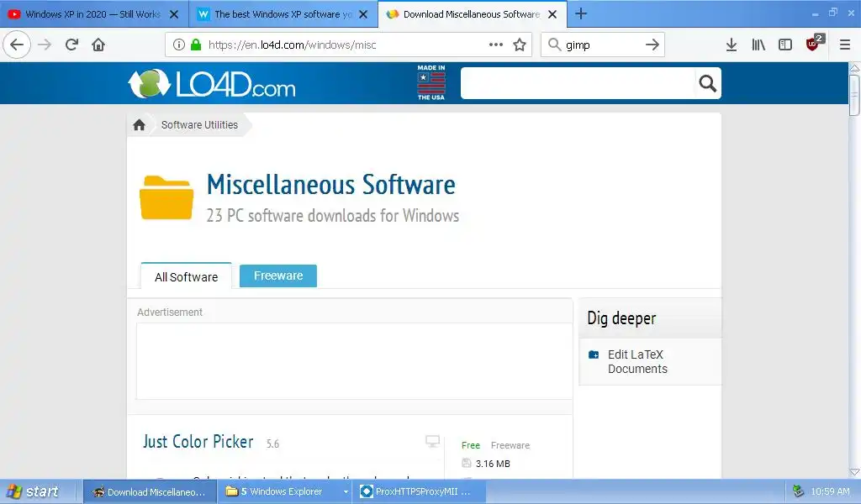Show site information icon in address bar

(x=179, y=45)
